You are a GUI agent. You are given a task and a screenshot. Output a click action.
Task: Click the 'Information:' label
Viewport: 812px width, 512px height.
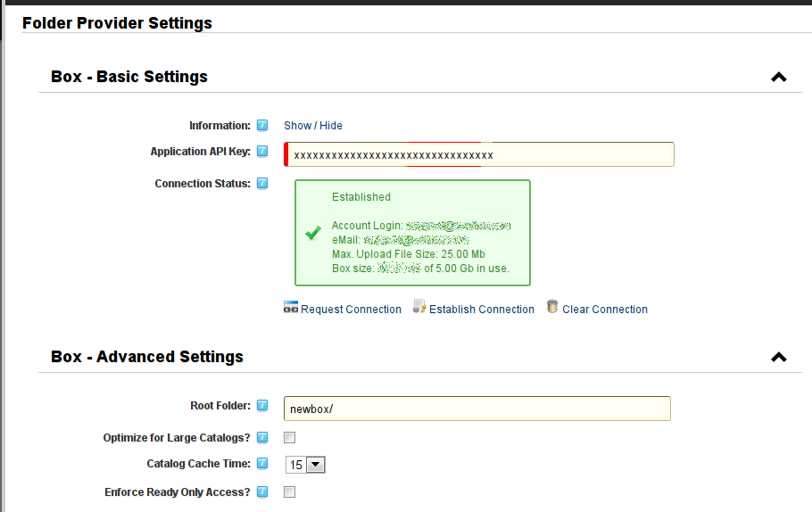(x=220, y=125)
